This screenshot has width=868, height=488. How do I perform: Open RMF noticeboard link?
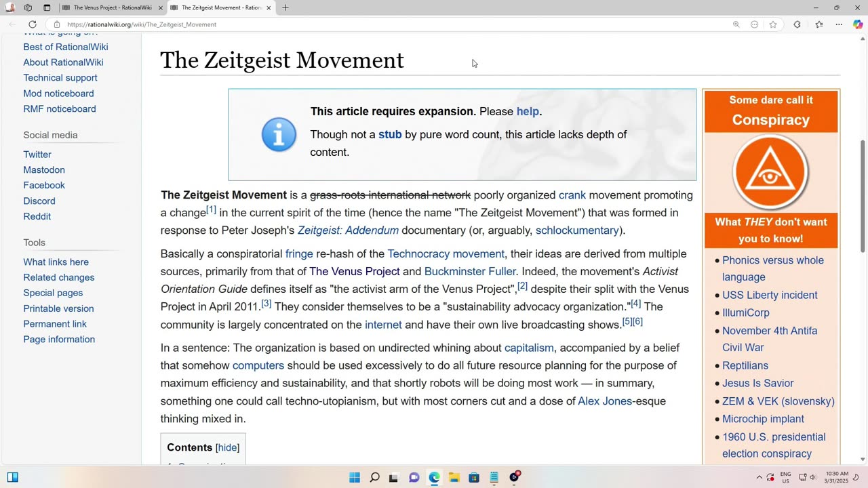click(x=60, y=108)
